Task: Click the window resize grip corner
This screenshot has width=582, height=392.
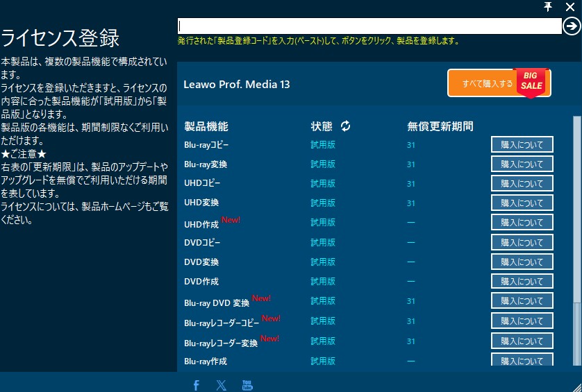Action: (x=577, y=387)
